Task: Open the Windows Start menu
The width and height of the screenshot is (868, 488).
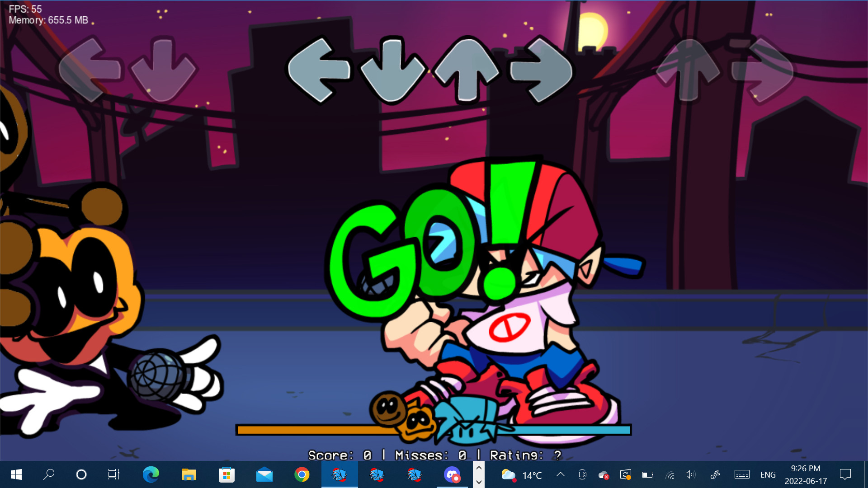Action: pos(16,474)
